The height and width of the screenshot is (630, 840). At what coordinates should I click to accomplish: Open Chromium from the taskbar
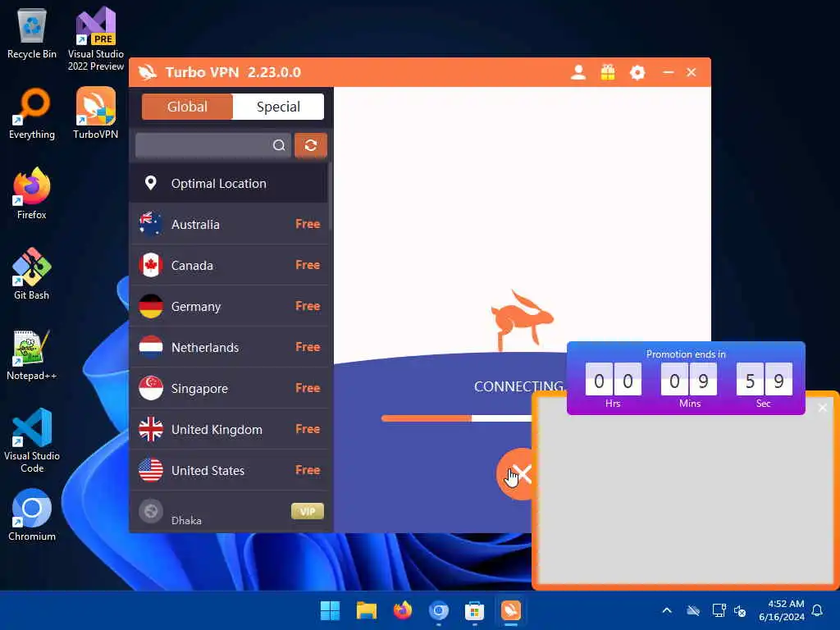(439, 610)
